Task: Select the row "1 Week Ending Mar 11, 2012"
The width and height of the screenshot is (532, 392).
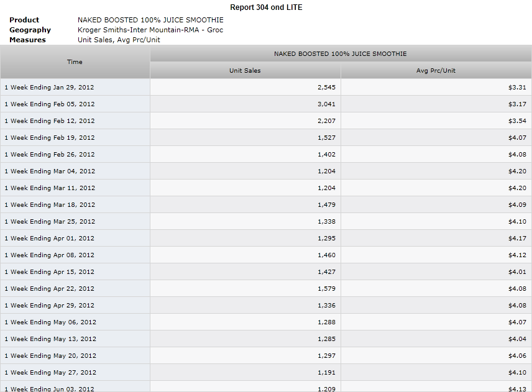Action: point(266,188)
